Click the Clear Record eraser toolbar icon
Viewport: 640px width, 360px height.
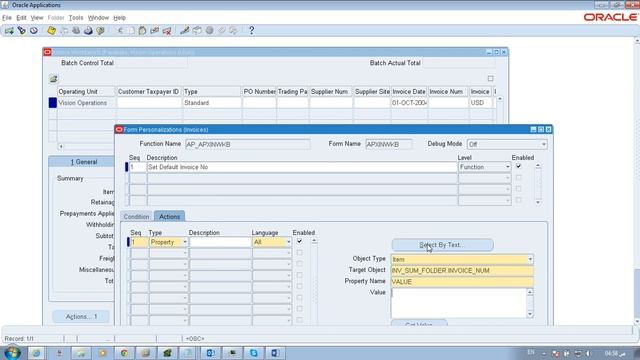click(154, 31)
